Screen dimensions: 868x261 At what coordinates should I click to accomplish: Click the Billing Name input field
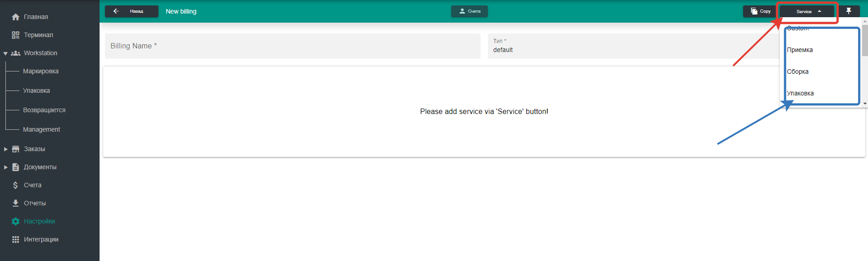click(293, 46)
